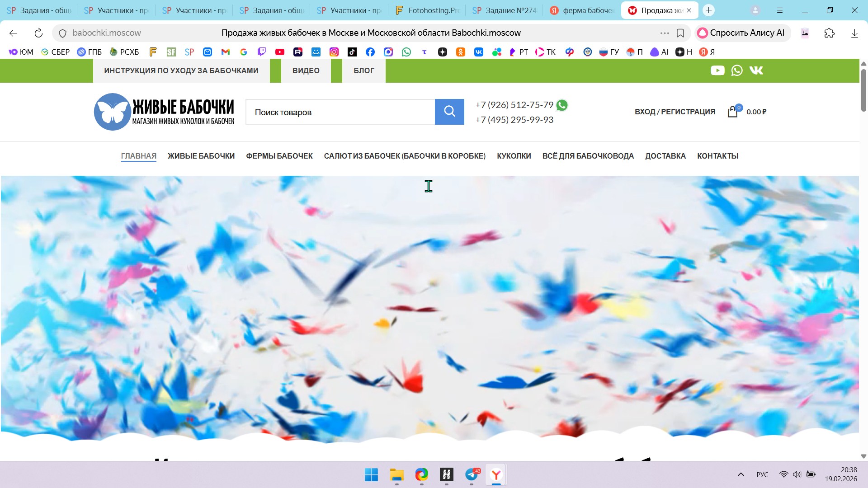Open the browser hamburger menu
This screenshot has height=488, width=868.
[780, 10]
